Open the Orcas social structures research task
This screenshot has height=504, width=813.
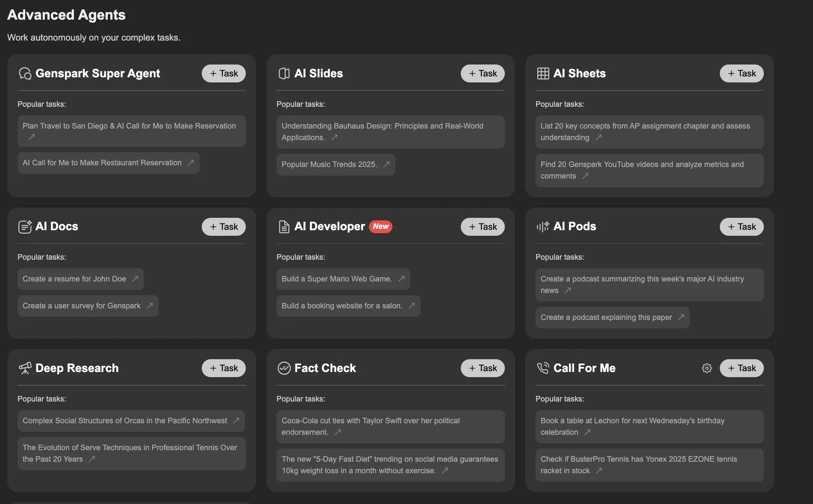tap(131, 421)
